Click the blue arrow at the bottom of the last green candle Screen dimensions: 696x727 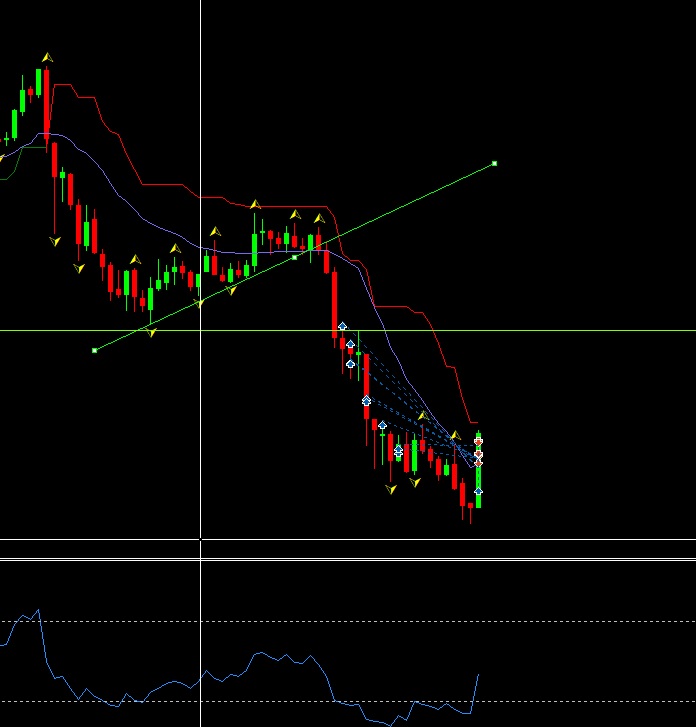tap(479, 491)
